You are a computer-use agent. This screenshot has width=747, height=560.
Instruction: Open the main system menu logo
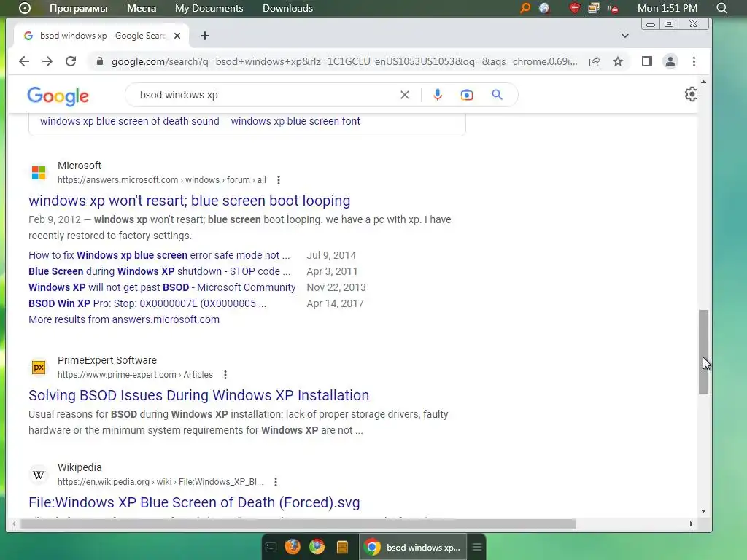pos(24,8)
